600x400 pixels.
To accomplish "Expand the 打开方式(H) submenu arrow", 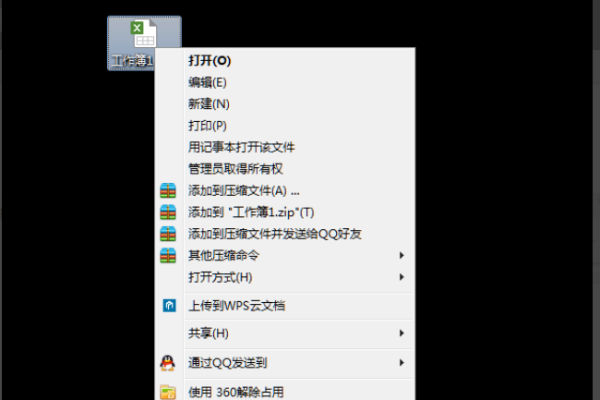I will click(x=401, y=277).
